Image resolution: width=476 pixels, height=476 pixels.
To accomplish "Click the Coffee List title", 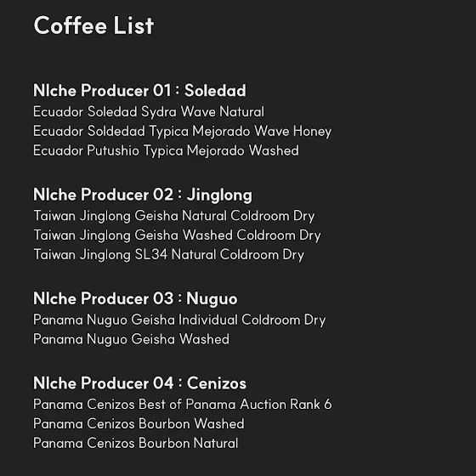I will [93, 25].
